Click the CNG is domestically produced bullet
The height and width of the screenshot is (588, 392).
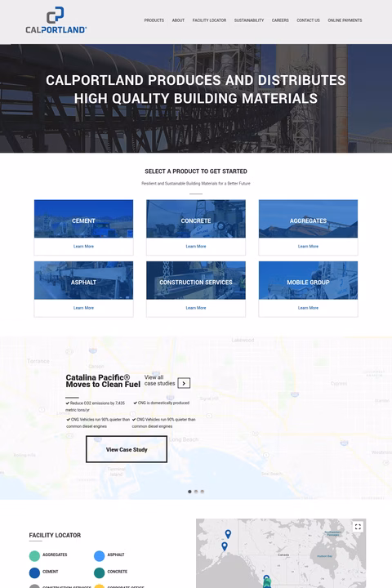162,403
